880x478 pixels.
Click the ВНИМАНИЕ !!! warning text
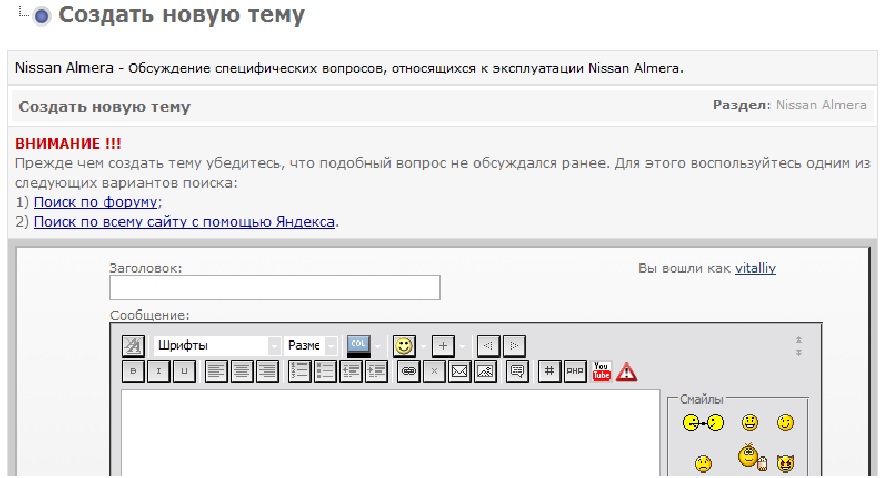pyautogui.click(x=68, y=144)
